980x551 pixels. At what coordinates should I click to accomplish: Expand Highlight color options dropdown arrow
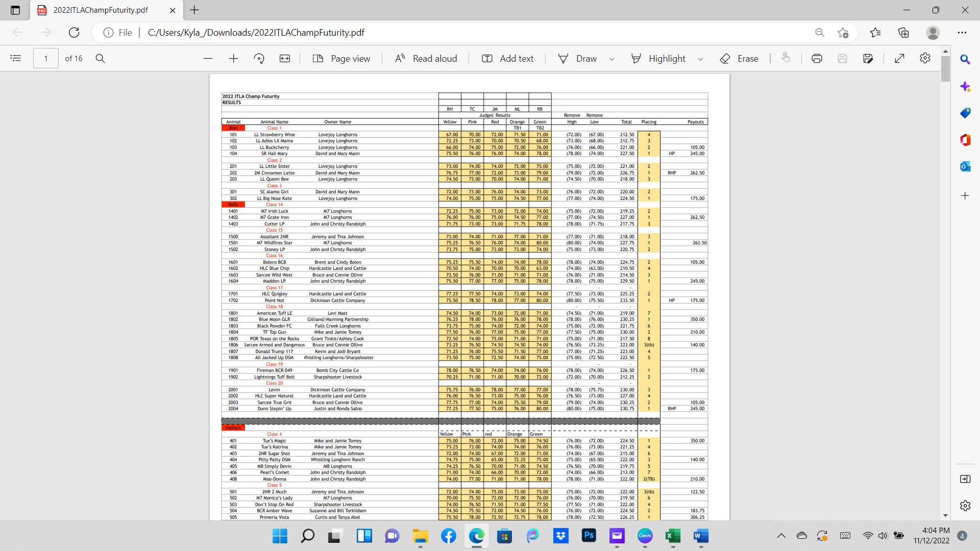tap(700, 59)
